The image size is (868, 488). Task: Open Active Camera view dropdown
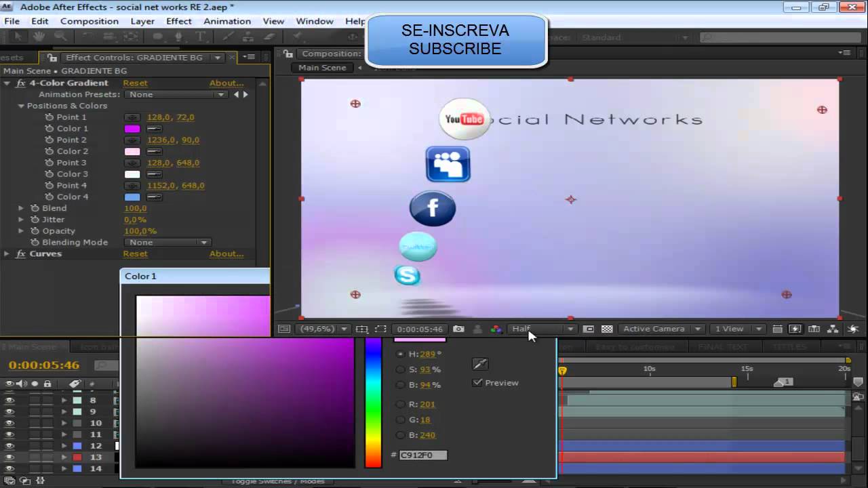pos(661,329)
